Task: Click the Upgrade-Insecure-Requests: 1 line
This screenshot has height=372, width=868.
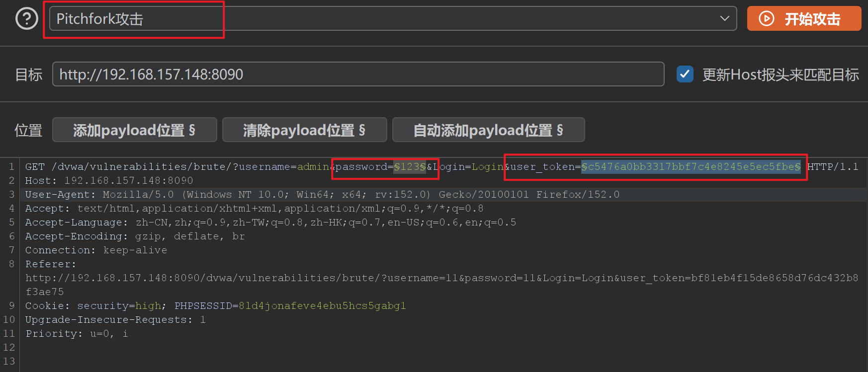Action: tap(115, 320)
